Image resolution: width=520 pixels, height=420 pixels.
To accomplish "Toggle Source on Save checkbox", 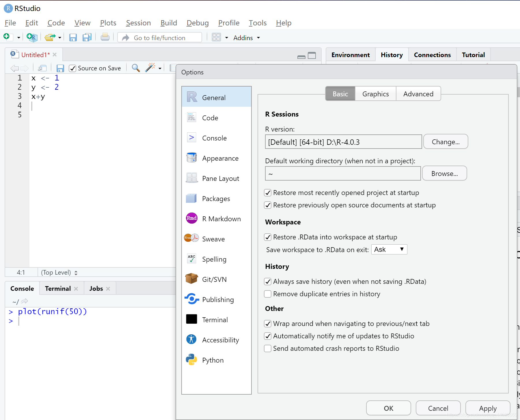I will pyautogui.click(x=72, y=68).
